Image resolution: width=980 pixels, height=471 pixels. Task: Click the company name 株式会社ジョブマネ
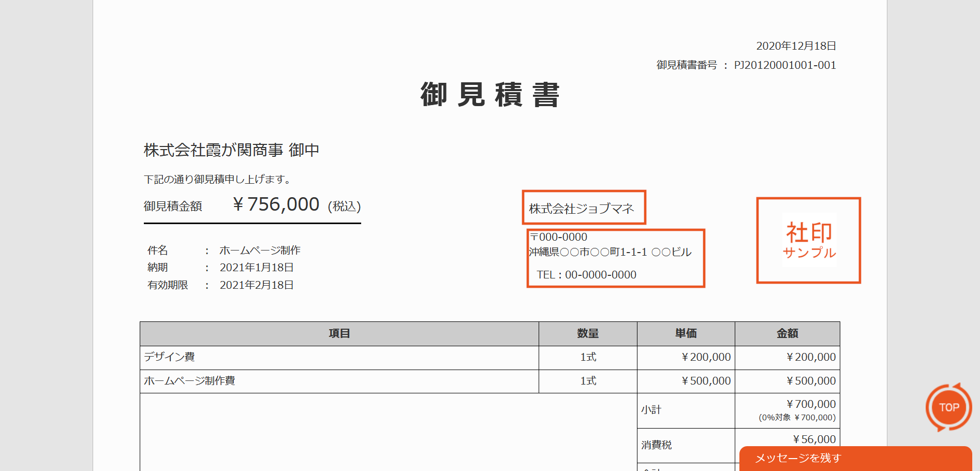point(582,209)
